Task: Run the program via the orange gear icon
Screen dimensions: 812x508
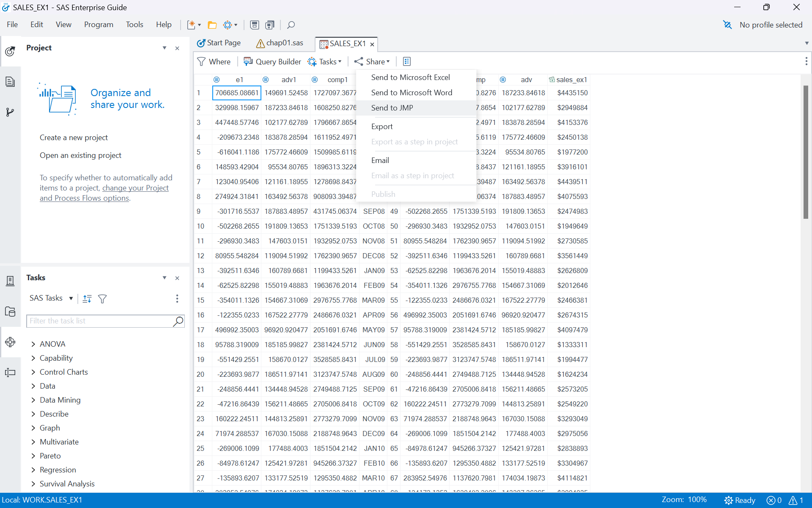Action: click(x=228, y=25)
